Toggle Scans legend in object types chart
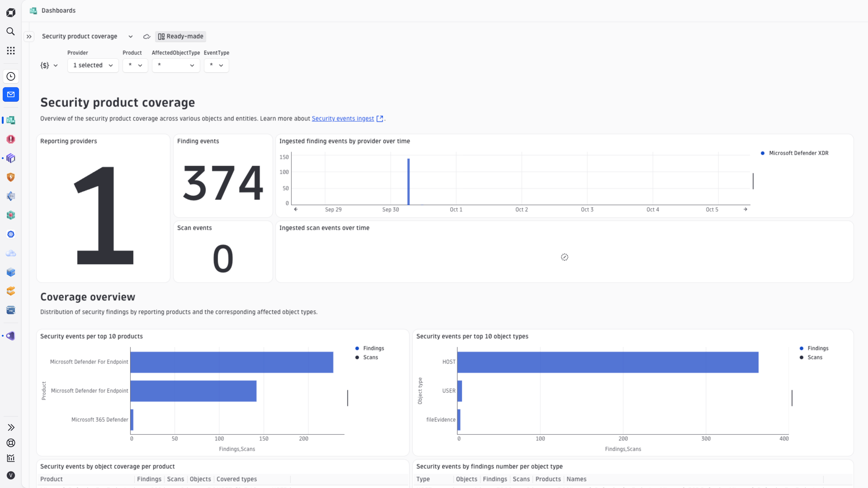The height and width of the screenshot is (488, 868). [811, 357]
